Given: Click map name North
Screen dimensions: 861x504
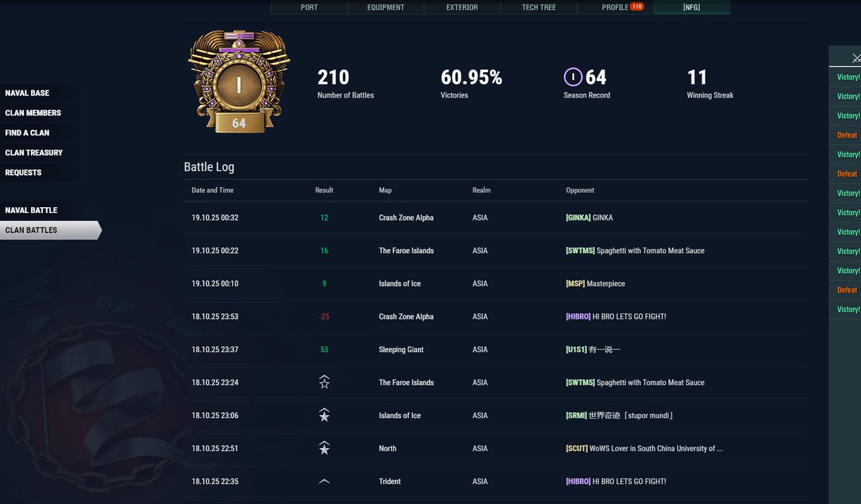Looking at the screenshot, I should [x=387, y=449].
